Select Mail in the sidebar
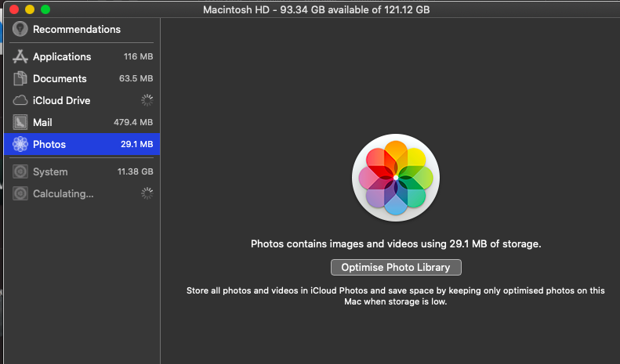The width and height of the screenshot is (620, 364). [82, 122]
